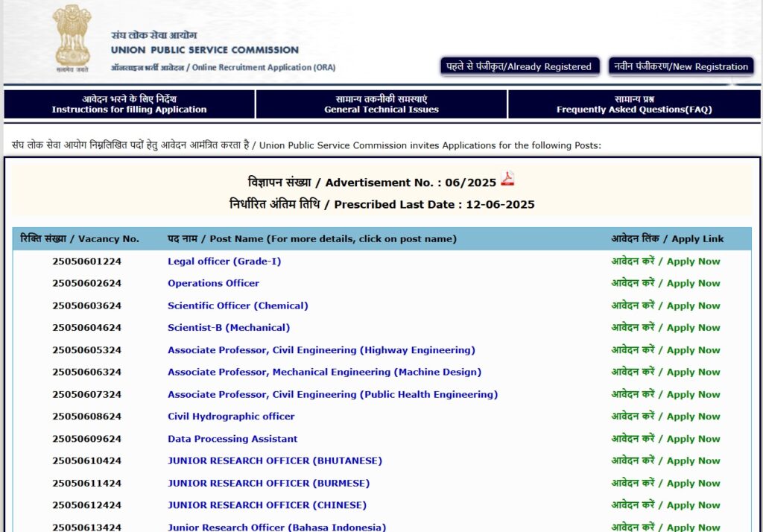This screenshot has height=532, width=763.
Task: Click Union Public Service Commission title
Action: coord(204,50)
